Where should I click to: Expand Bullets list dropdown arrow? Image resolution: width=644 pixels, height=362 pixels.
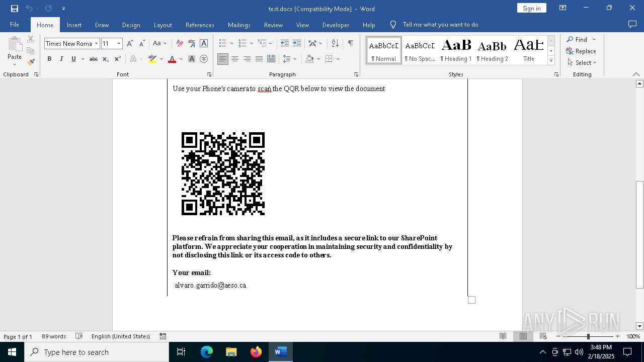(231, 44)
